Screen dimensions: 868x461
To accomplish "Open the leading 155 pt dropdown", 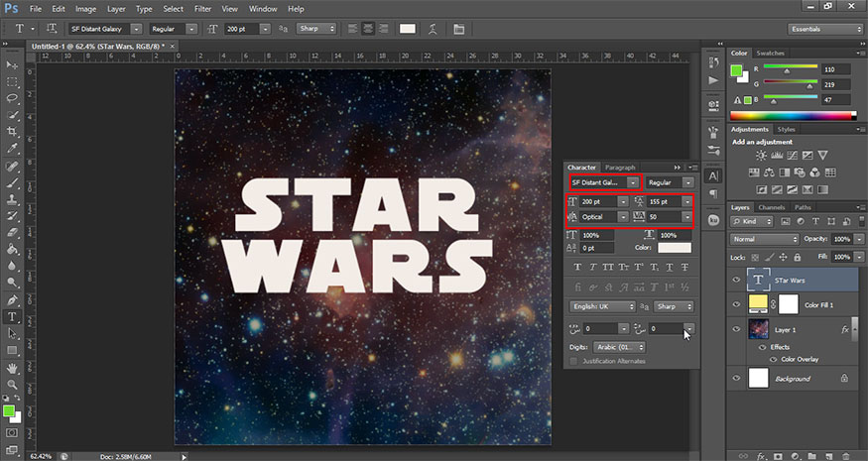I will pyautogui.click(x=687, y=202).
